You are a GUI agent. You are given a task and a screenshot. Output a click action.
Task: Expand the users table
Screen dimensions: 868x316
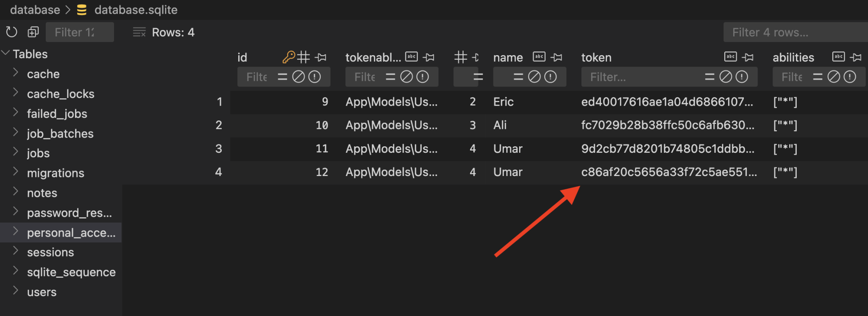[16, 291]
